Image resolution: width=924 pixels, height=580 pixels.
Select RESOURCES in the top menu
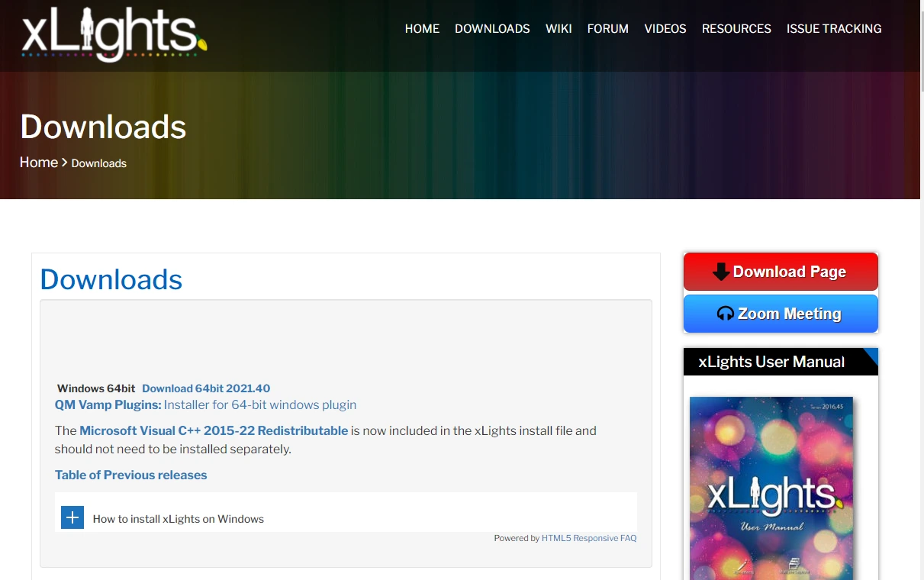click(736, 29)
